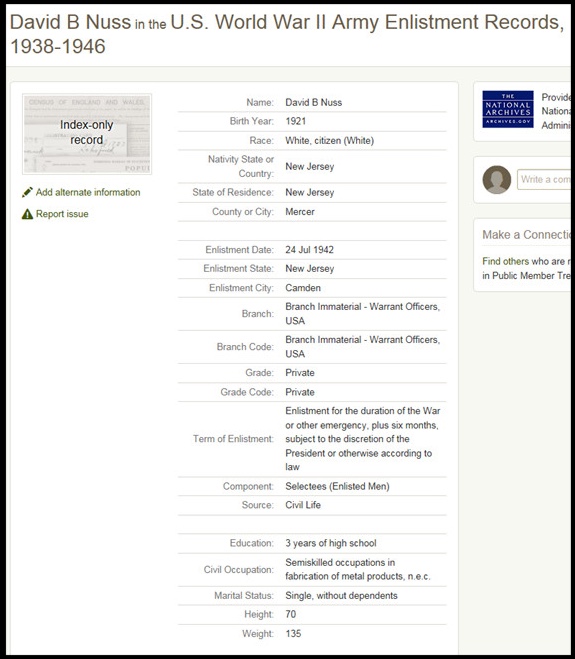The width and height of the screenshot is (575, 659).
Task: Select the Term of Enlistment description text
Action: pyautogui.click(x=362, y=439)
